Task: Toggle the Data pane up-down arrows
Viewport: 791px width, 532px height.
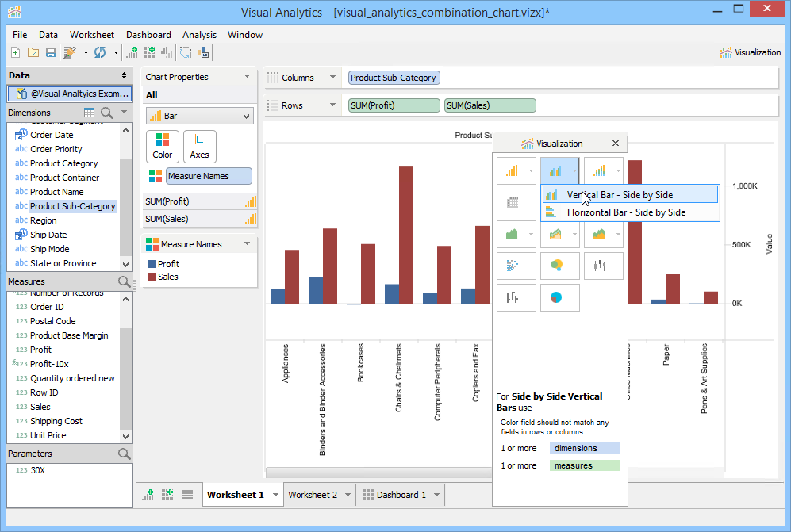Action: coord(124,75)
